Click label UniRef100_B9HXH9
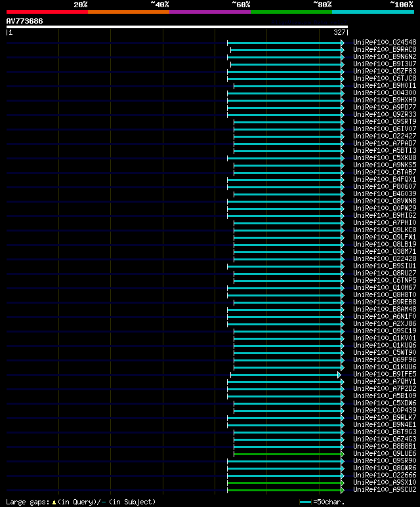This screenshot has width=420, height=507. (385, 100)
